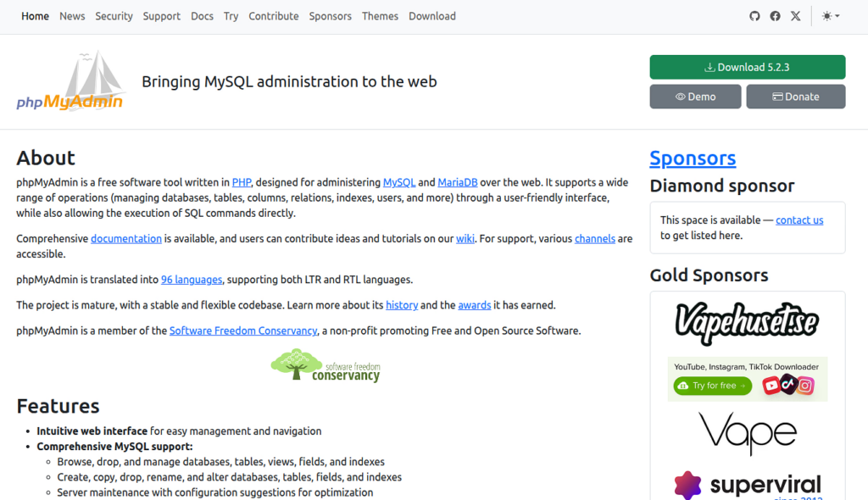Open the documentation link
The height and width of the screenshot is (500, 868).
[x=125, y=238]
